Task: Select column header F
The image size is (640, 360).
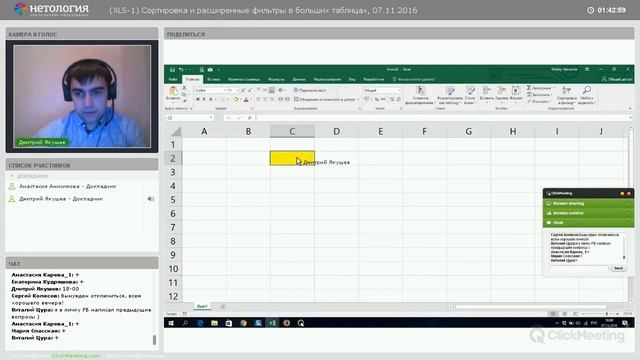Action: 424,131
